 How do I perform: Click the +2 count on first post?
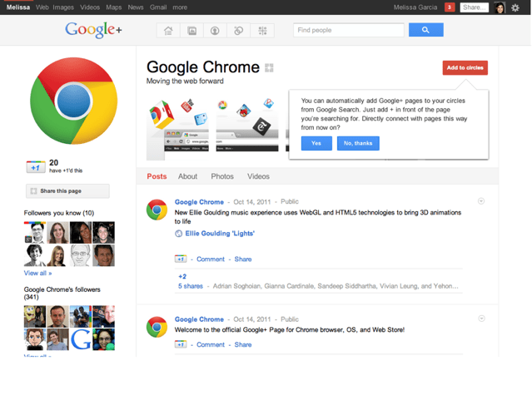click(182, 276)
